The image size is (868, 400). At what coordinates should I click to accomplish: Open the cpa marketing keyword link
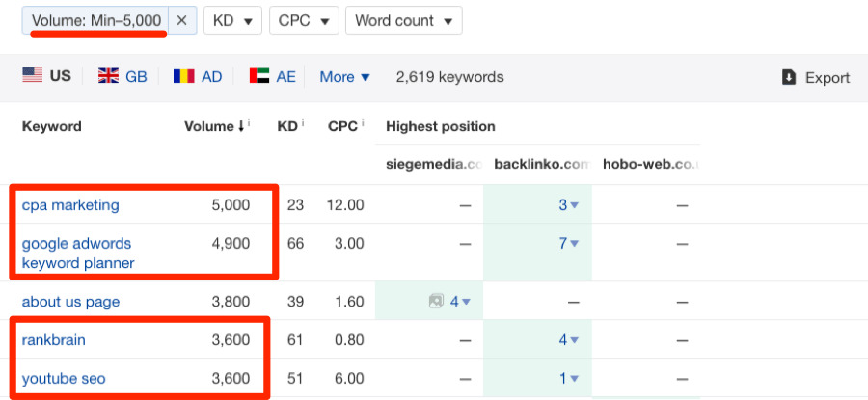[70, 204]
